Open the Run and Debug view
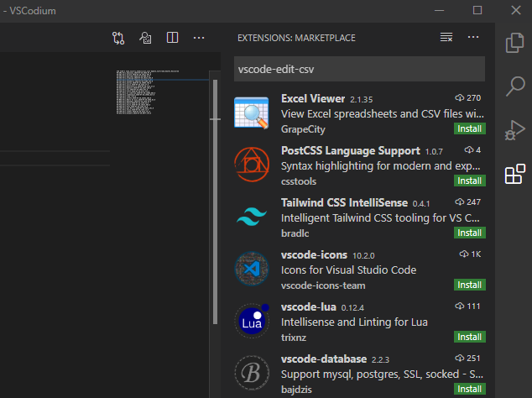This screenshot has height=398, width=532. pos(514,130)
